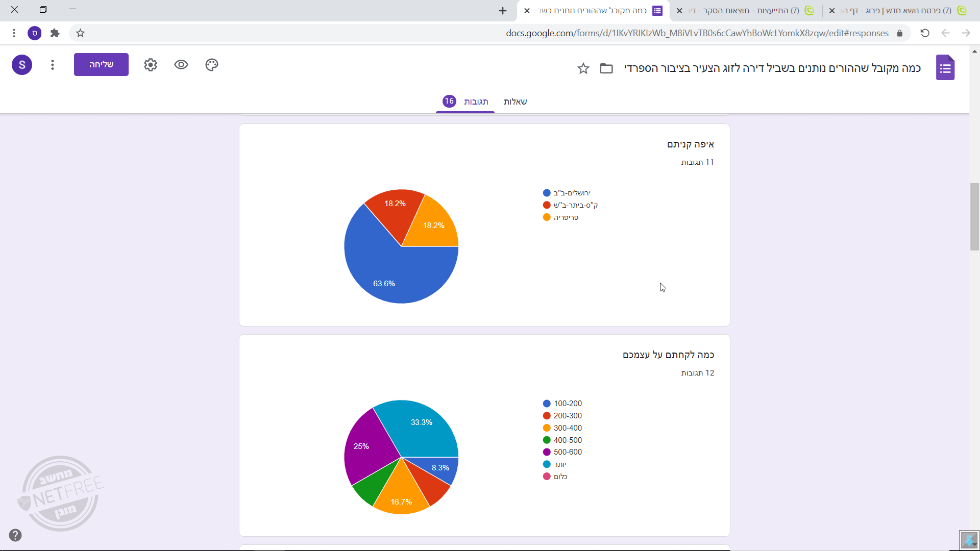Open the browser extensions puzzle icon
Screen dimensions: 980x551
pyautogui.click(x=55, y=33)
